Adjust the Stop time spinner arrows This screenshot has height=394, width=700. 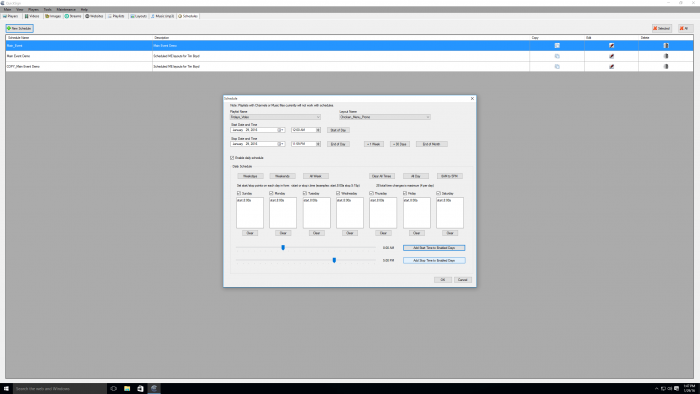pyautogui.click(x=318, y=144)
